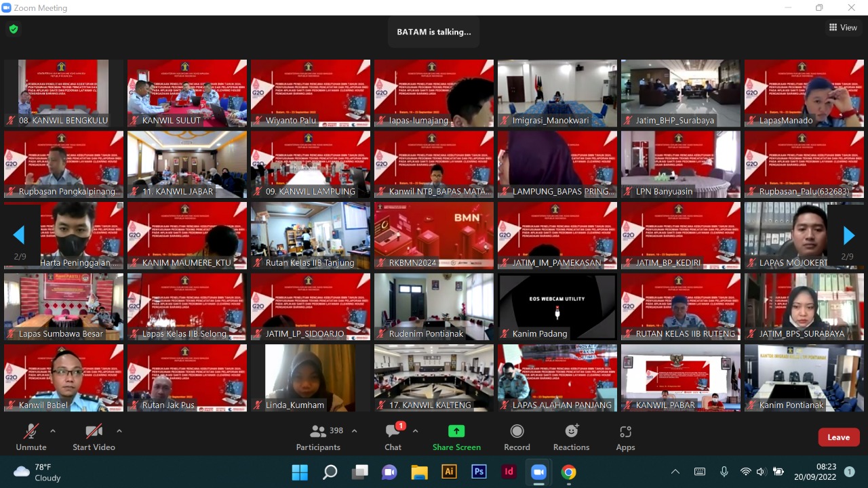Start recording with the Record button
The height and width of the screenshot is (488, 868).
517,437
